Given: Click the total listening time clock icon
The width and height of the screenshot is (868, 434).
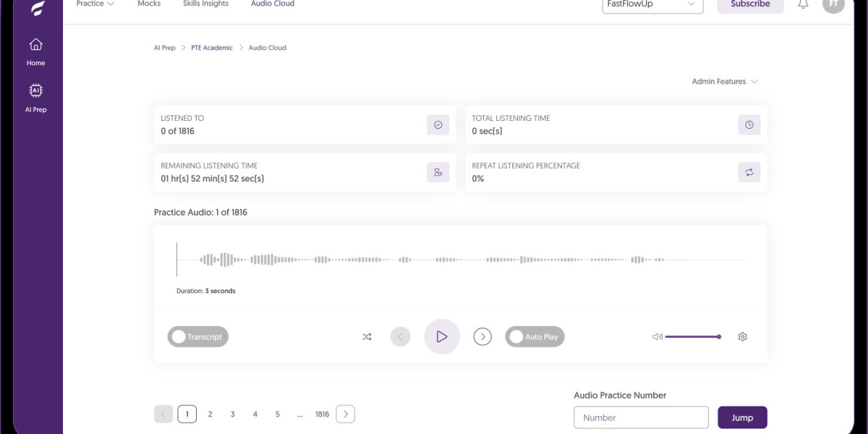Looking at the screenshot, I should pos(749,125).
